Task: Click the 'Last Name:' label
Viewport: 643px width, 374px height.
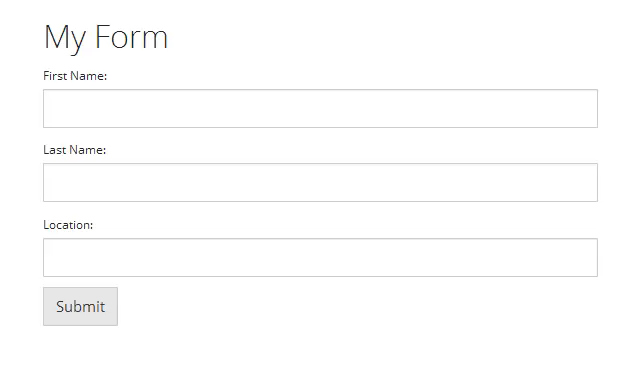Action: [75, 150]
